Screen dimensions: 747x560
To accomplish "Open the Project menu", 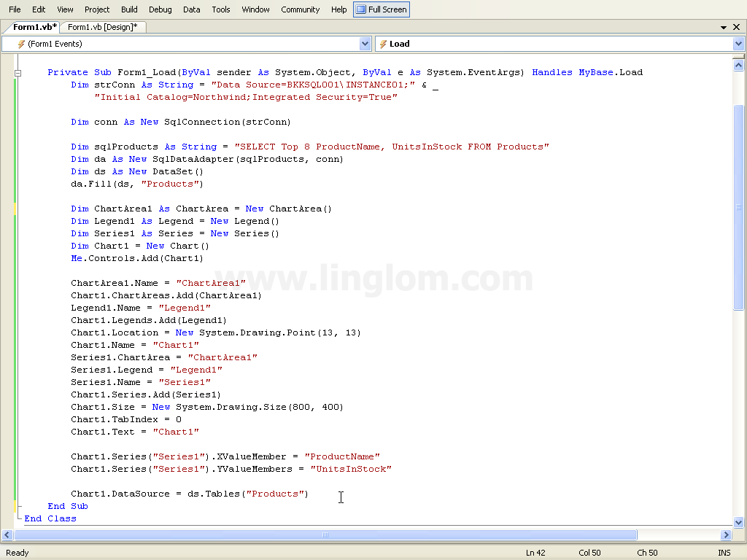I will 97,9.
